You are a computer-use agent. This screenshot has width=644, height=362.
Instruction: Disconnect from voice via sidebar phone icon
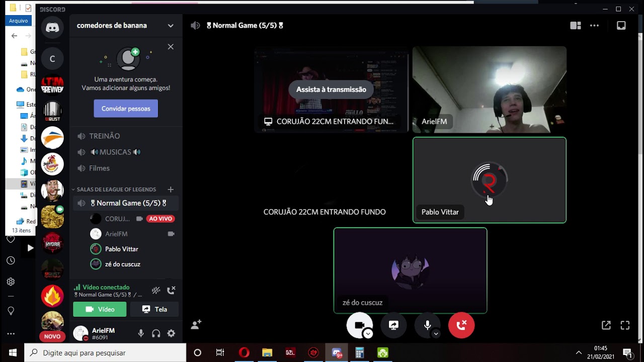(171, 290)
